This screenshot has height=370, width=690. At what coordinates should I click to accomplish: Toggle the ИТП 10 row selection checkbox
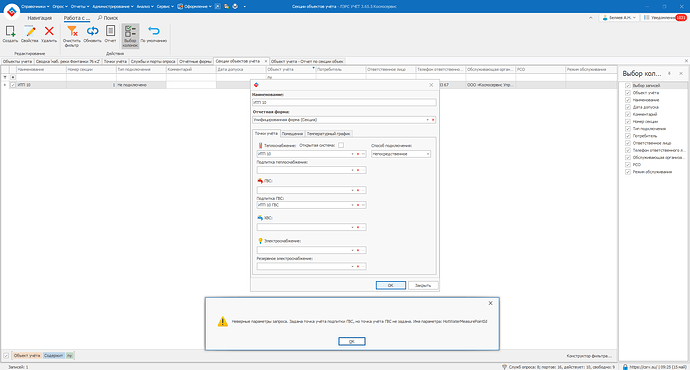click(x=13, y=85)
